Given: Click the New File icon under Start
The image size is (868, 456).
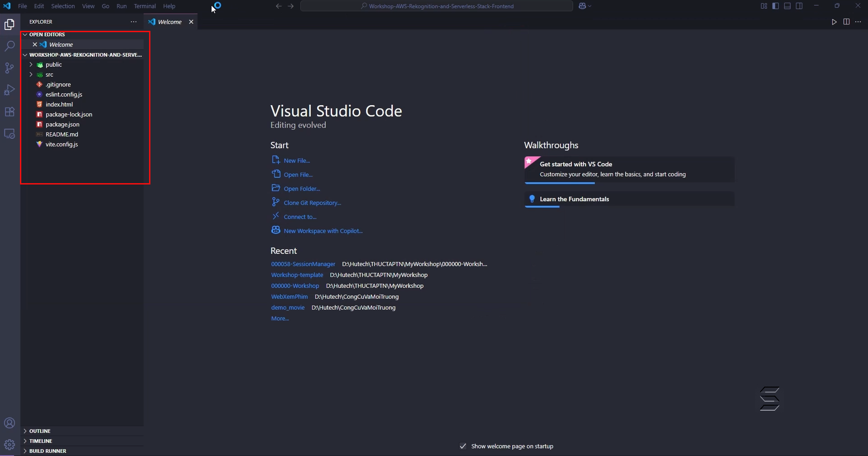Looking at the screenshot, I should (x=275, y=160).
